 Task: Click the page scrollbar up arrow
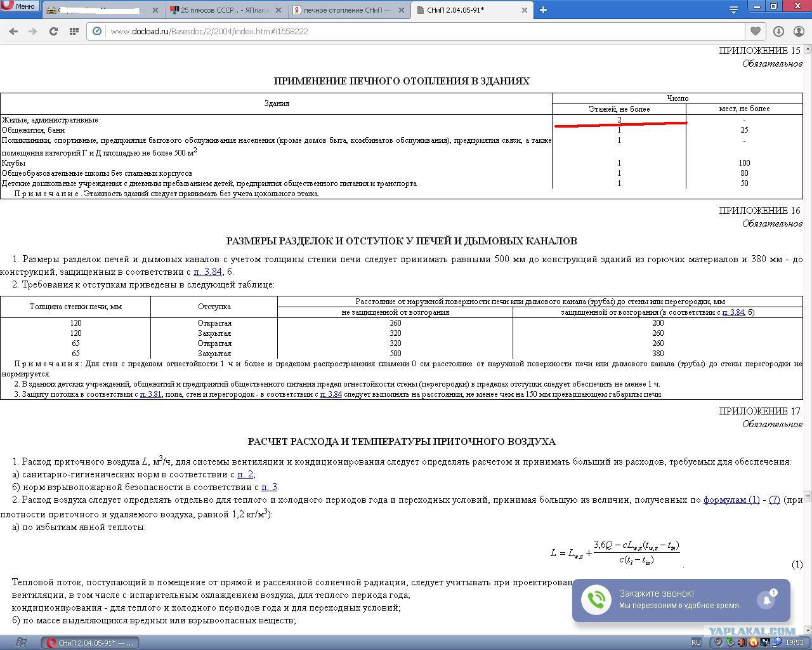pyautogui.click(x=807, y=50)
